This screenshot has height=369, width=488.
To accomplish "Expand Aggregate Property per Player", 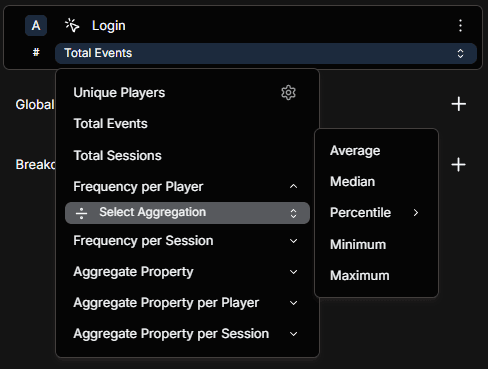I will 185,303.
